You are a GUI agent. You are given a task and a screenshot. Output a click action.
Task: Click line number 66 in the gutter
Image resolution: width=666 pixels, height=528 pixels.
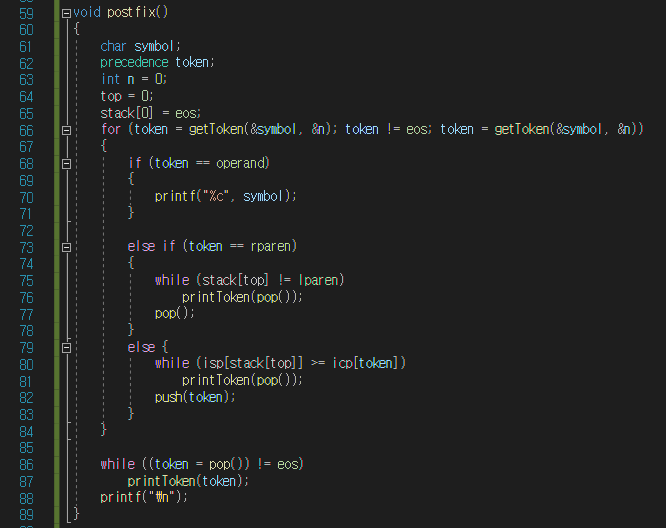pyautogui.click(x=26, y=130)
